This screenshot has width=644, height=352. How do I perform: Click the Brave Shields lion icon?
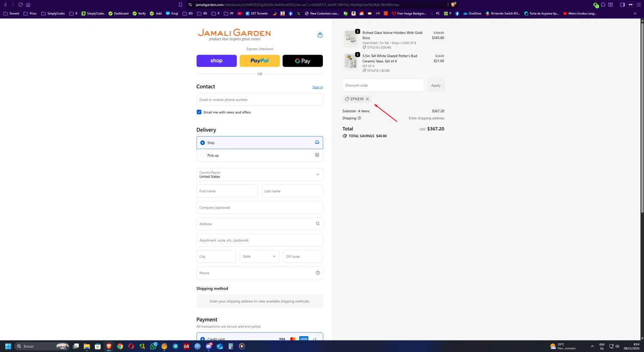coord(453,5)
